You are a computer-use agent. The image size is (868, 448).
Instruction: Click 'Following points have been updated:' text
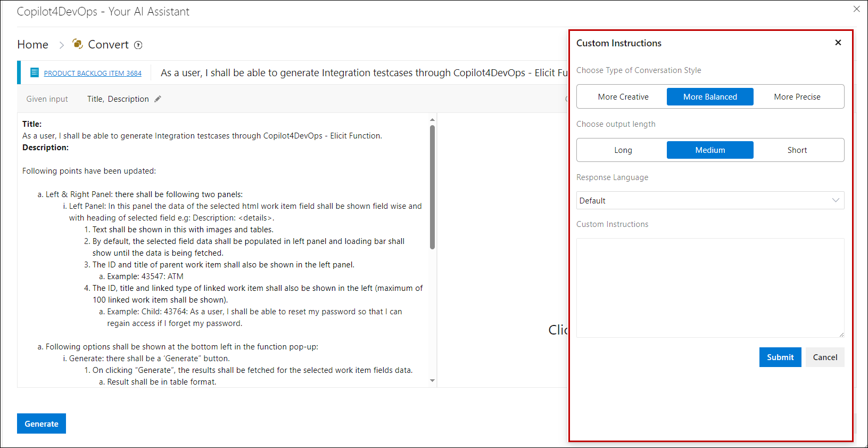point(89,171)
